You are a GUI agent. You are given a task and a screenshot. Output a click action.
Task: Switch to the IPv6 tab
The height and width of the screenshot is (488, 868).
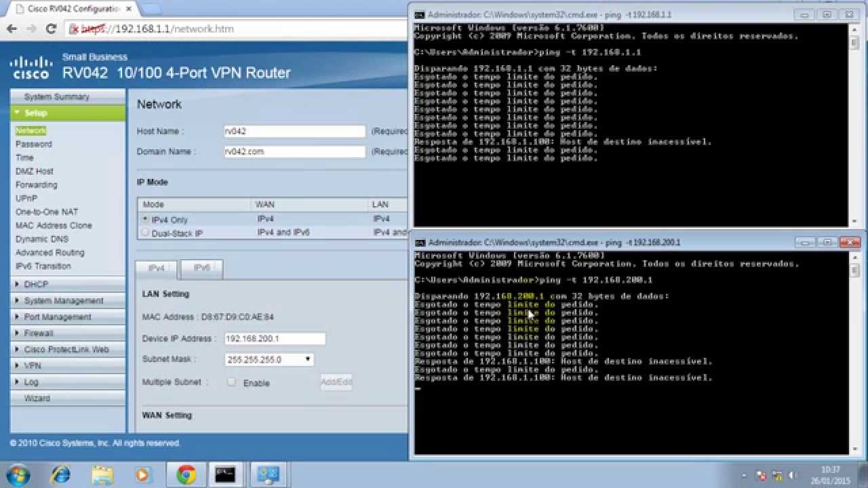pyautogui.click(x=201, y=269)
